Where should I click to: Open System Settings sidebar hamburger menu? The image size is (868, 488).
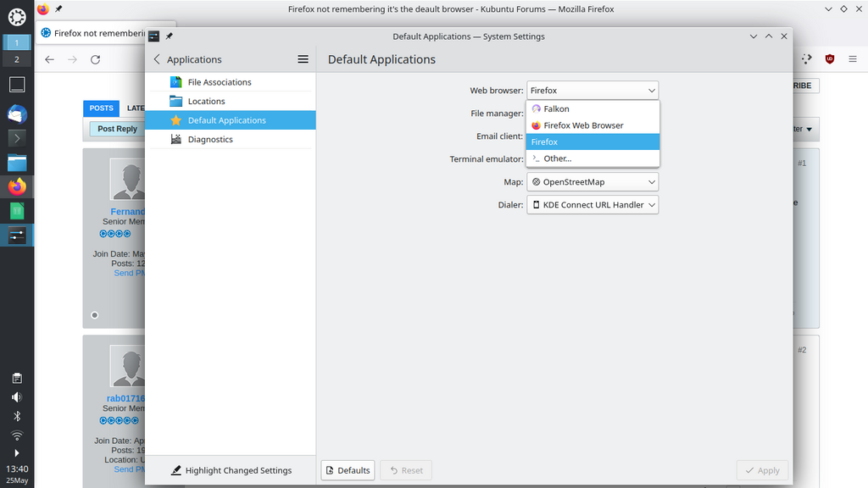[x=303, y=59]
